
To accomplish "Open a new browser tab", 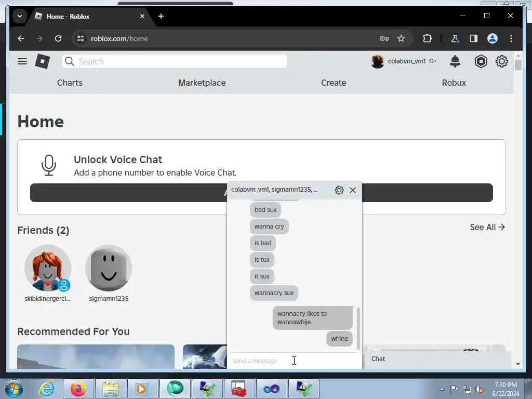I will pos(161,16).
